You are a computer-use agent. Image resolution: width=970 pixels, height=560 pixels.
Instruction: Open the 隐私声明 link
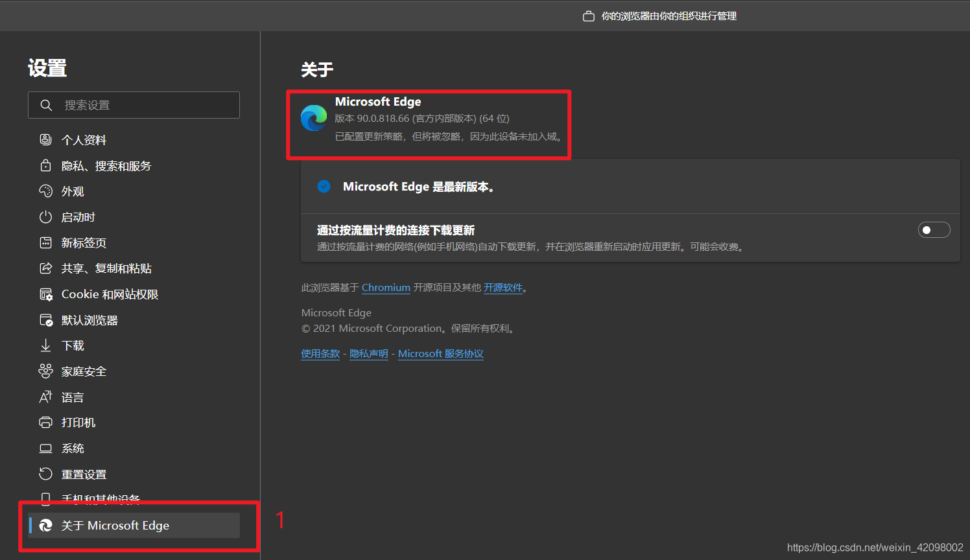[369, 353]
